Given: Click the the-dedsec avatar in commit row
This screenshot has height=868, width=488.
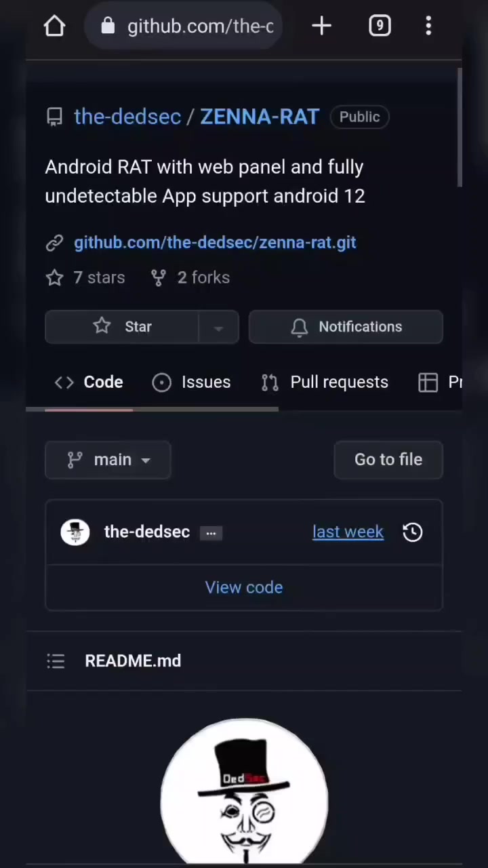Looking at the screenshot, I should click(x=75, y=532).
